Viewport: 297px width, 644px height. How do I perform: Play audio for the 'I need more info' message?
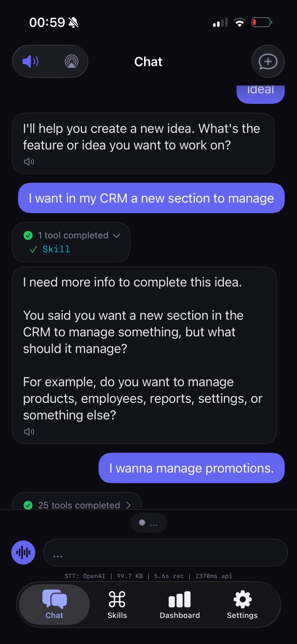coord(29,431)
